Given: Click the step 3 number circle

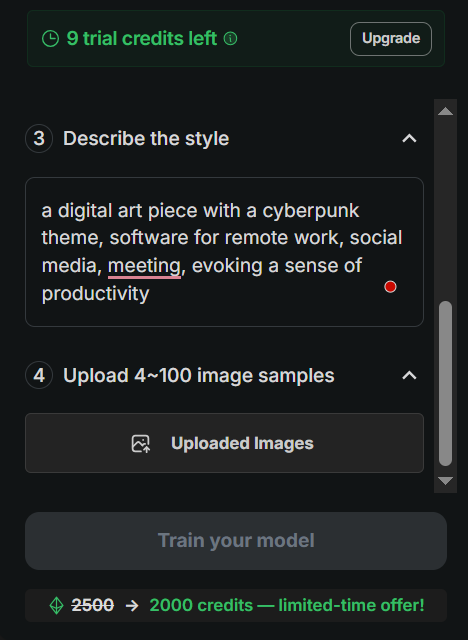Looking at the screenshot, I should point(39,138).
